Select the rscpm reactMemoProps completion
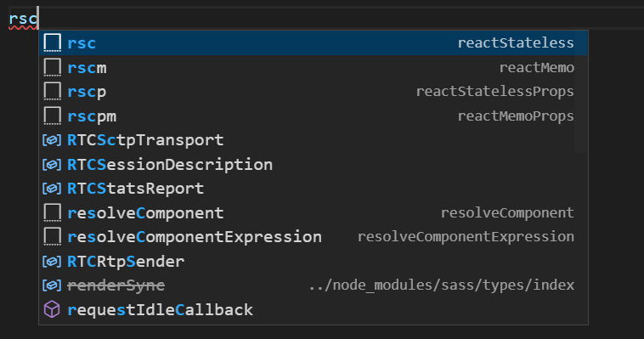Viewport: 644px width, 339px height. 314,116
